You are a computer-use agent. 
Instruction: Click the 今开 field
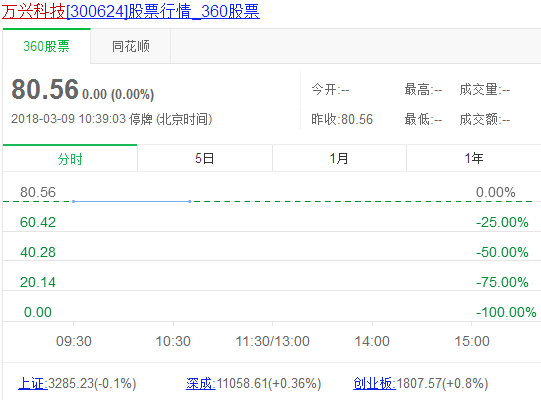point(330,90)
